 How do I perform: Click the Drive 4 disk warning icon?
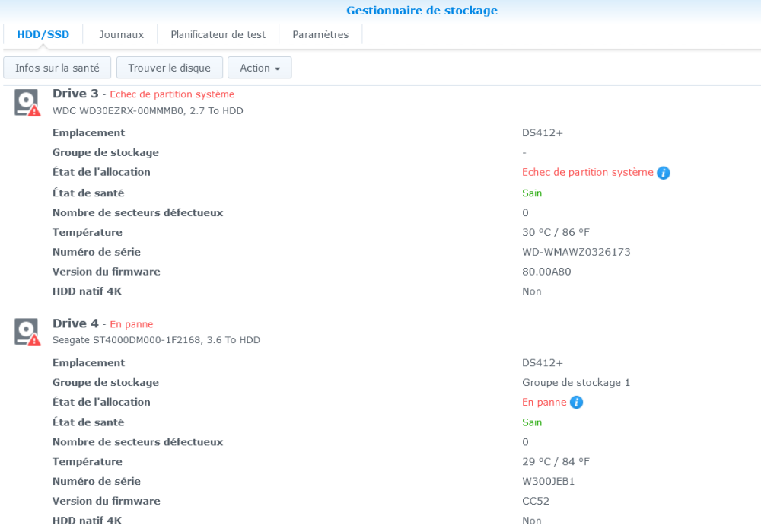(x=27, y=332)
